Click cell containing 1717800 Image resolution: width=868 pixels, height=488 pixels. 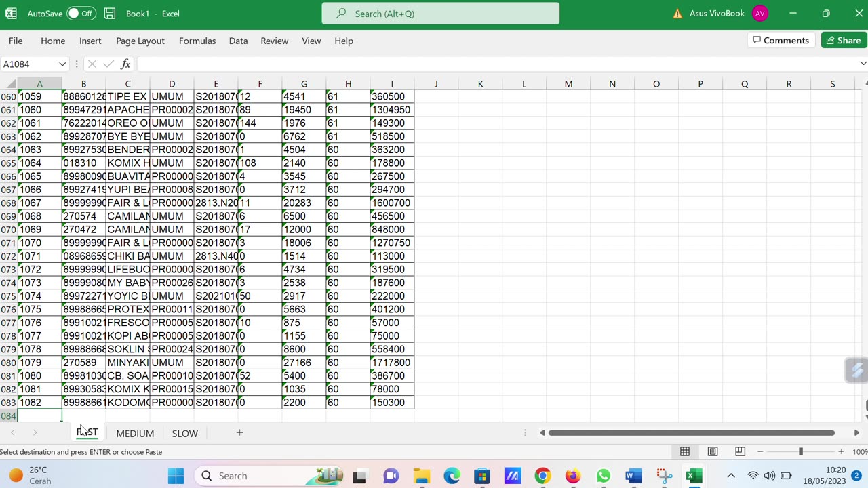coord(392,363)
